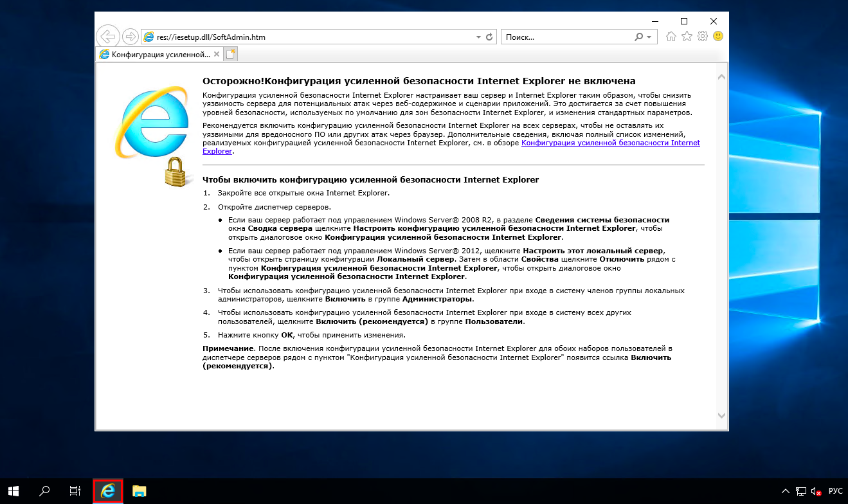The height and width of the screenshot is (504, 848).
Task: Click the bold text Сведения системы безопасности
Action: click(602, 220)
